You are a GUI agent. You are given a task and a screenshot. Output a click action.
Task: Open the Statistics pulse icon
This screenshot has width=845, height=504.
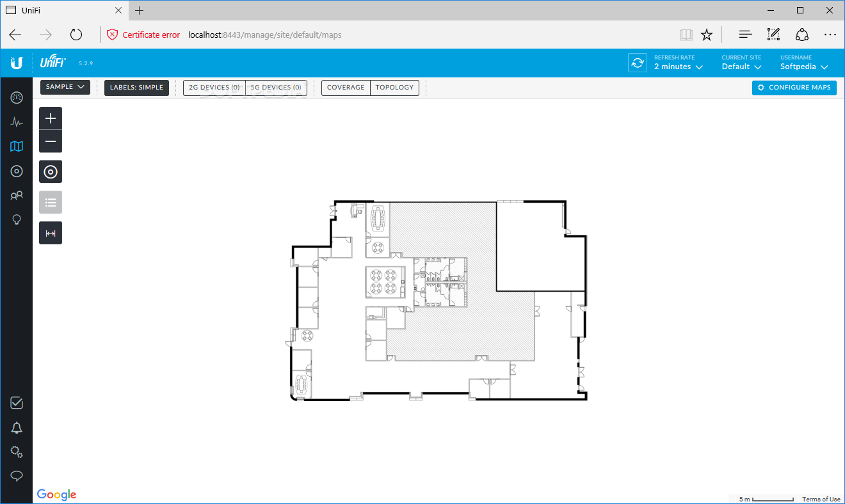[17, 122]
